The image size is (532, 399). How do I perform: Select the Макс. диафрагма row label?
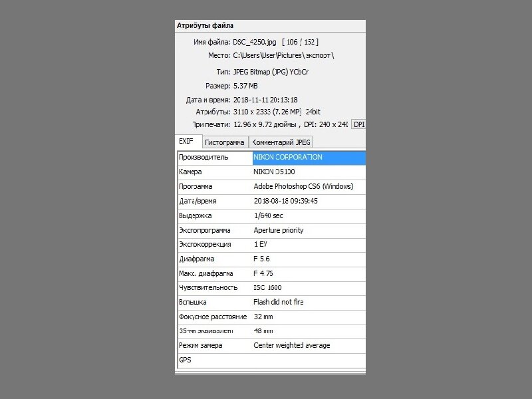tap(206, 273)
